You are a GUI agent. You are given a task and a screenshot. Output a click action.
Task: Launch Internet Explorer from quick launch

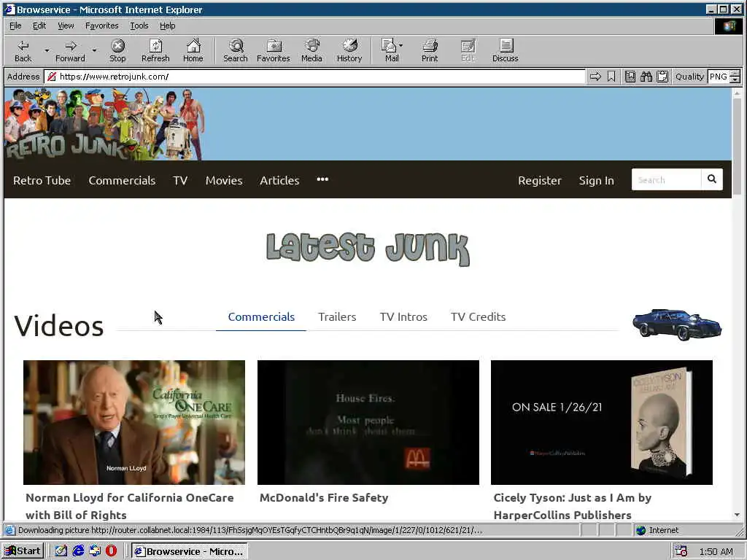78,551
